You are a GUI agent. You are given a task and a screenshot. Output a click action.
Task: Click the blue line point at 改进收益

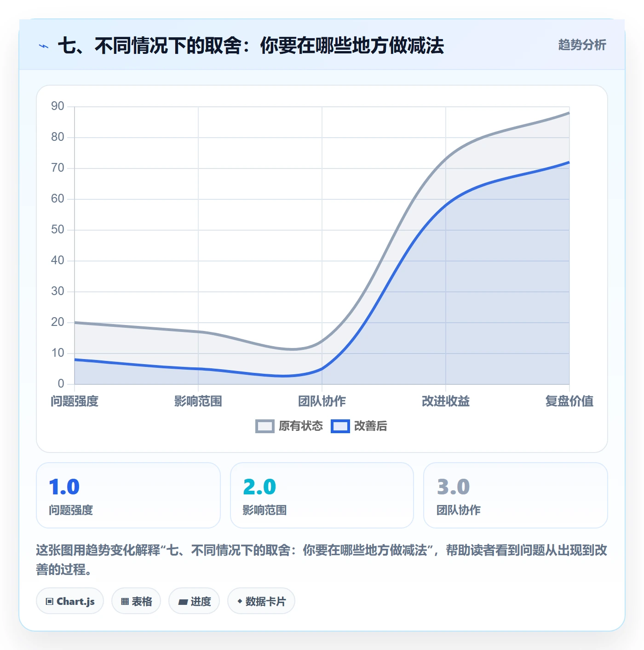coord(446,205)
